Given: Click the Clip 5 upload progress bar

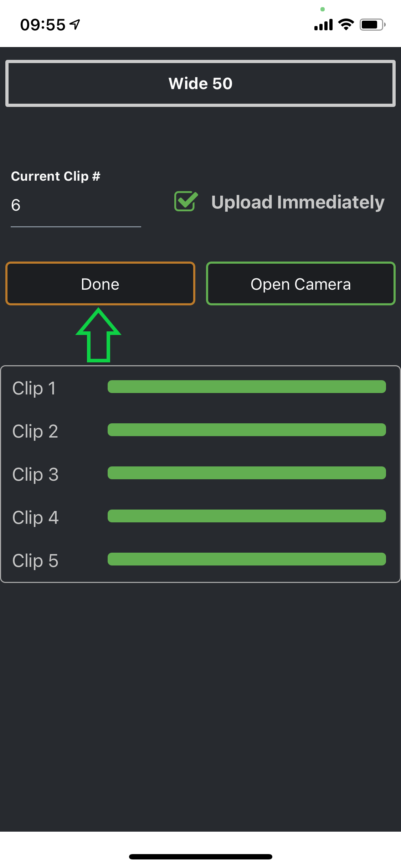Looking at the screenshot, I should click(247, 559).
